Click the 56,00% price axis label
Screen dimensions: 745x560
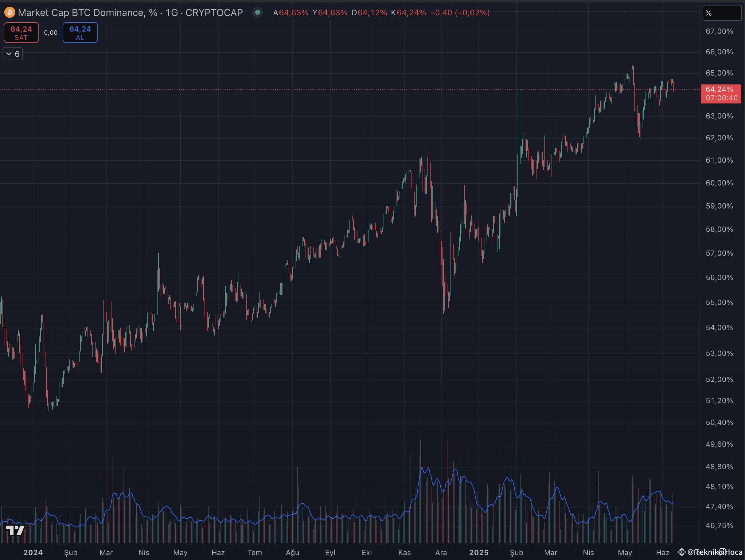[x=720, y=278]
